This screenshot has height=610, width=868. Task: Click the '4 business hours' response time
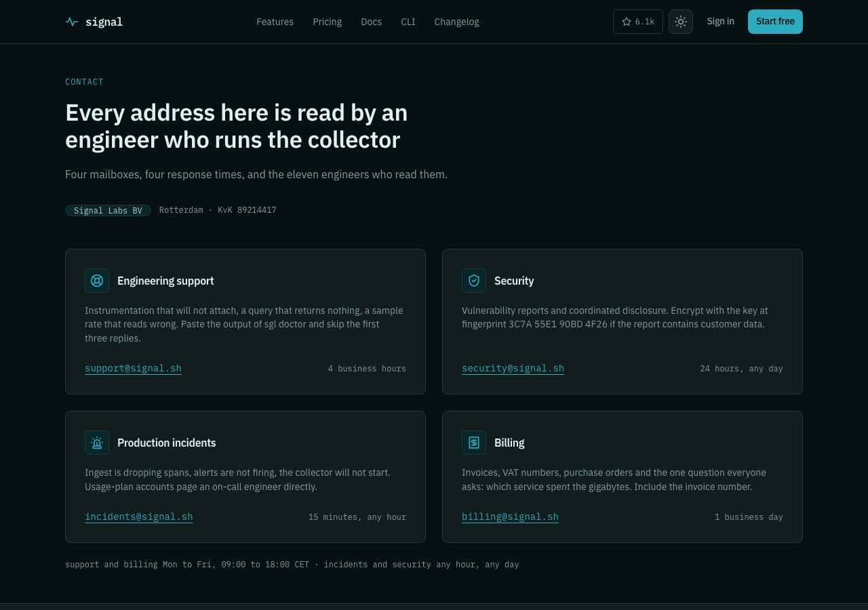[367, 369]
